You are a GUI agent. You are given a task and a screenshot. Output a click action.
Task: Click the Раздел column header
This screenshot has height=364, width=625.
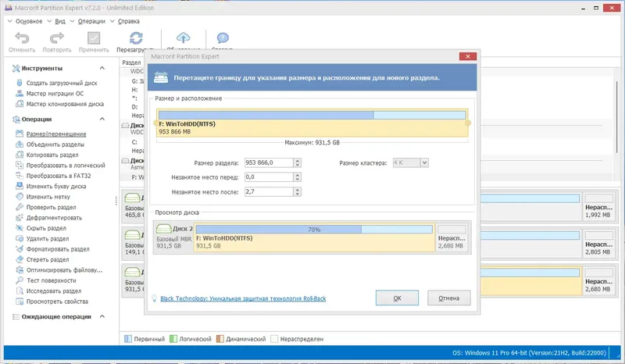point(131,62)
